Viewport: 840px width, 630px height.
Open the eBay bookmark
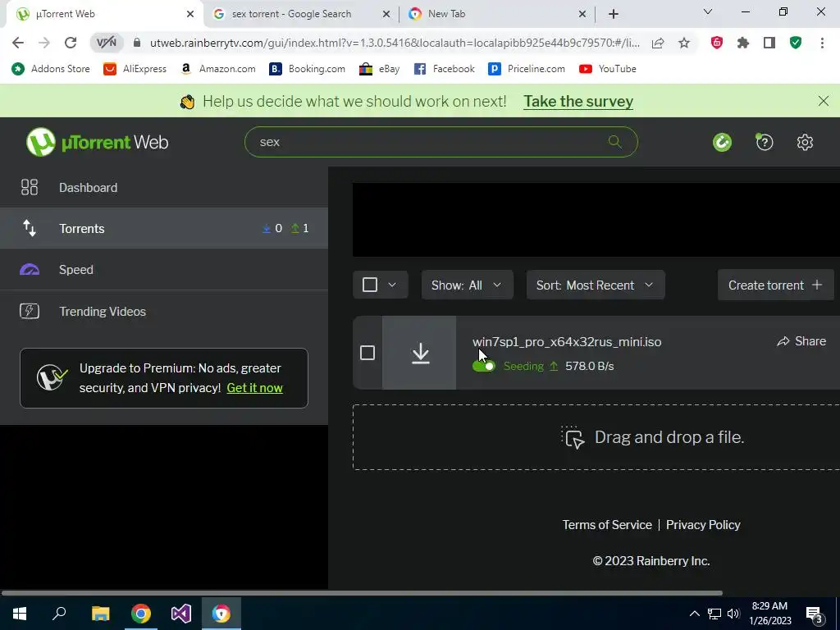pyautogui.click(x=380, y=69)
